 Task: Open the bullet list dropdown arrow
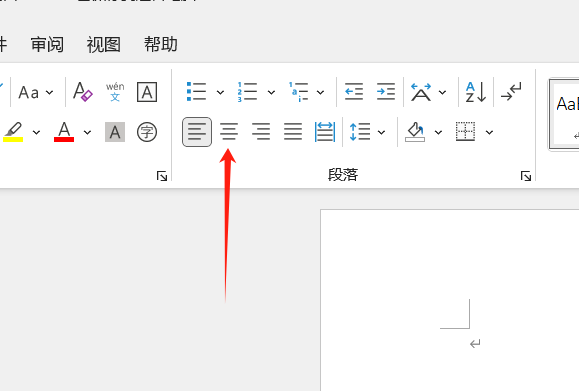(x=220, y=92)
